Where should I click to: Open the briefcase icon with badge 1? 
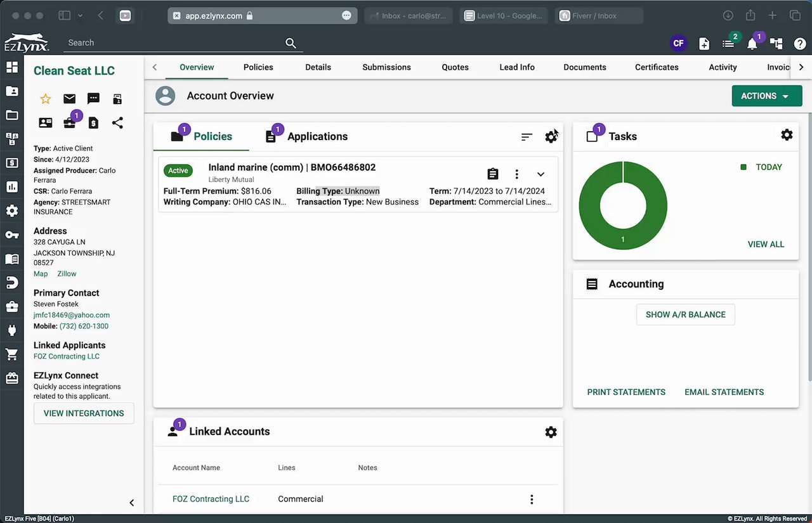coord(70,123)
